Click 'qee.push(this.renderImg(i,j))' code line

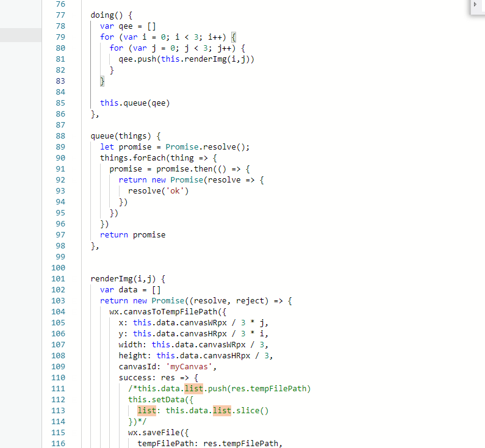pos(187,59)
